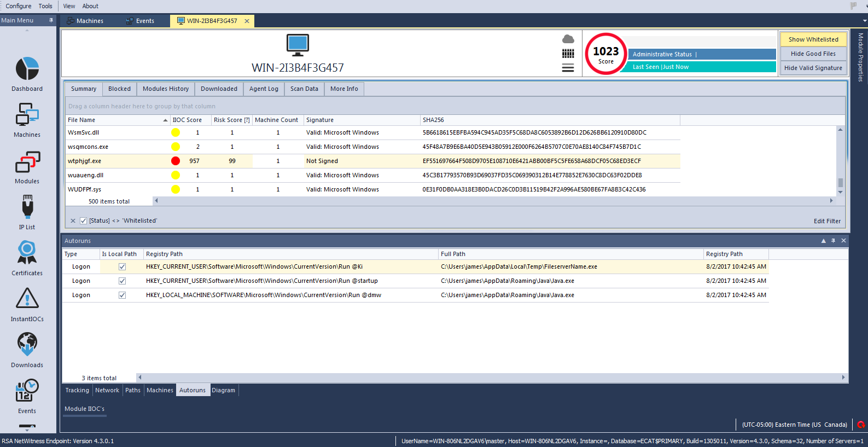The image size is (868, 447).
Task: Uncheck the Status Whitelisted filter checkbox
Action: (x=83, y=221)
